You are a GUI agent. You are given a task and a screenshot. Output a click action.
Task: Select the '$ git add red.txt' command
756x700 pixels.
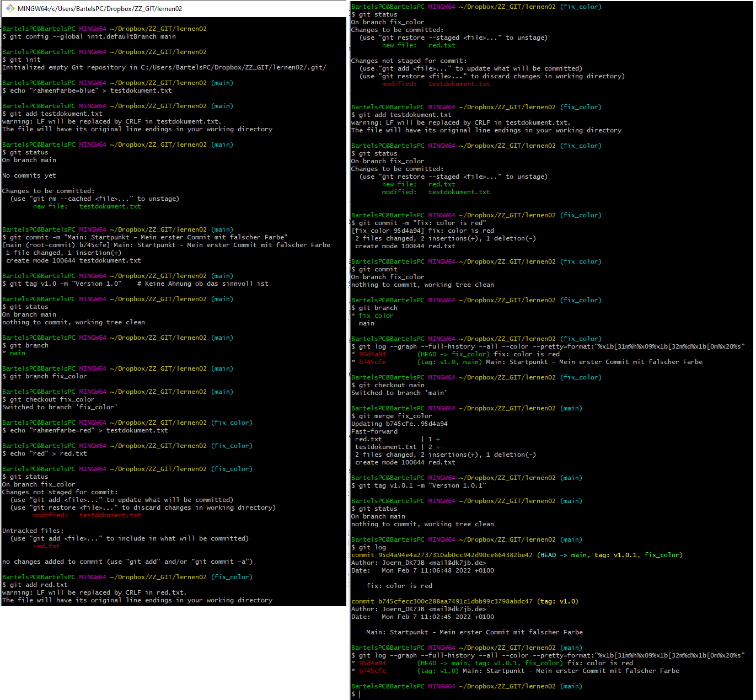click(x=35, y=585)
